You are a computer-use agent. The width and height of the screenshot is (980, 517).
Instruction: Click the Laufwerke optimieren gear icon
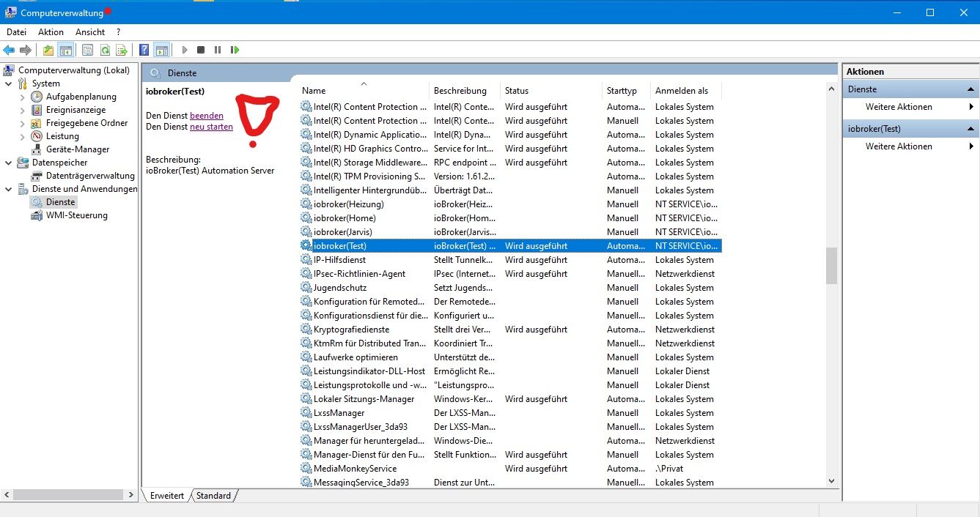click(x=306, y=357)
